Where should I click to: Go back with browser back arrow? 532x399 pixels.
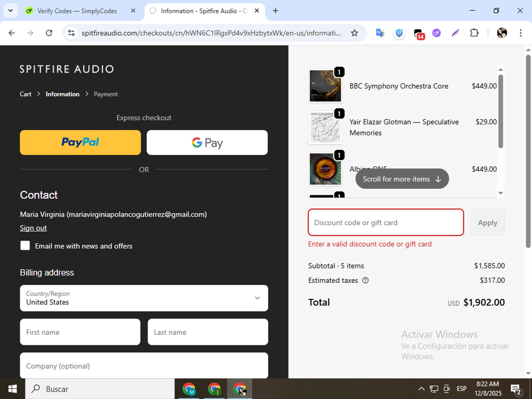pos(12,33)
